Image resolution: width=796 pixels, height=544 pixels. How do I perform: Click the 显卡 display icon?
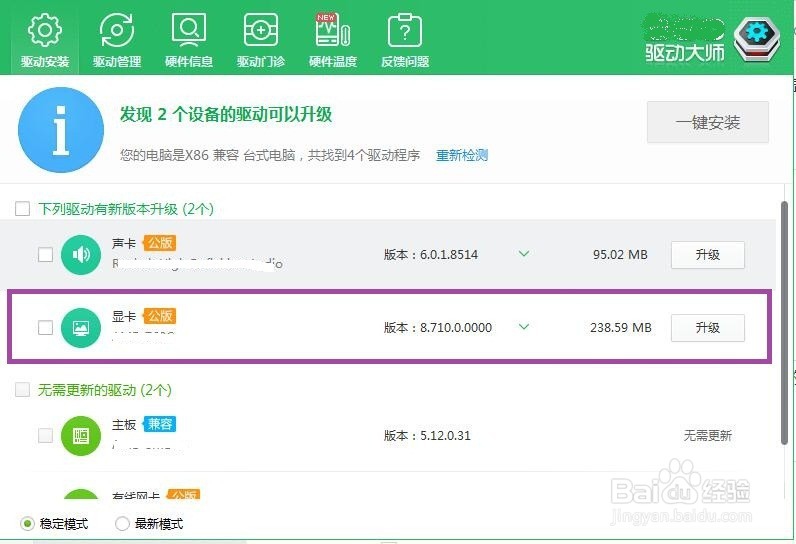pyautogui.click(x=81, y=328)
